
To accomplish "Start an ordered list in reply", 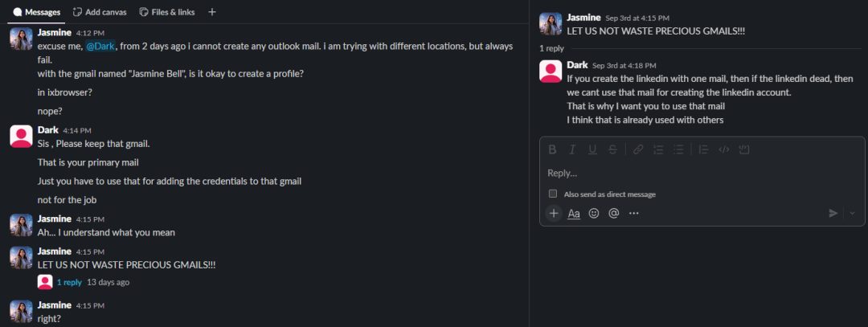I will [658, 149].
